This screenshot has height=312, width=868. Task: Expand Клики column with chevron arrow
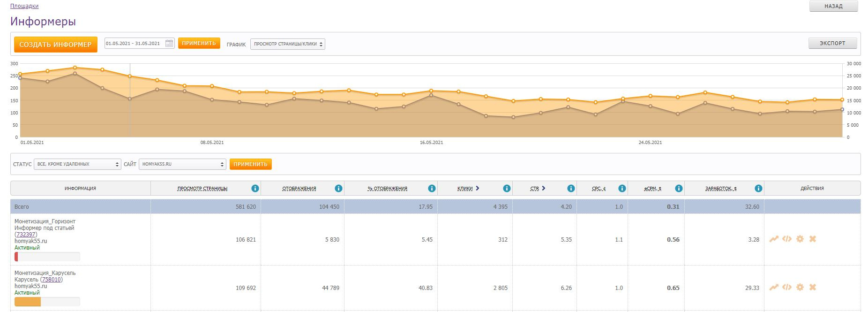478,188
